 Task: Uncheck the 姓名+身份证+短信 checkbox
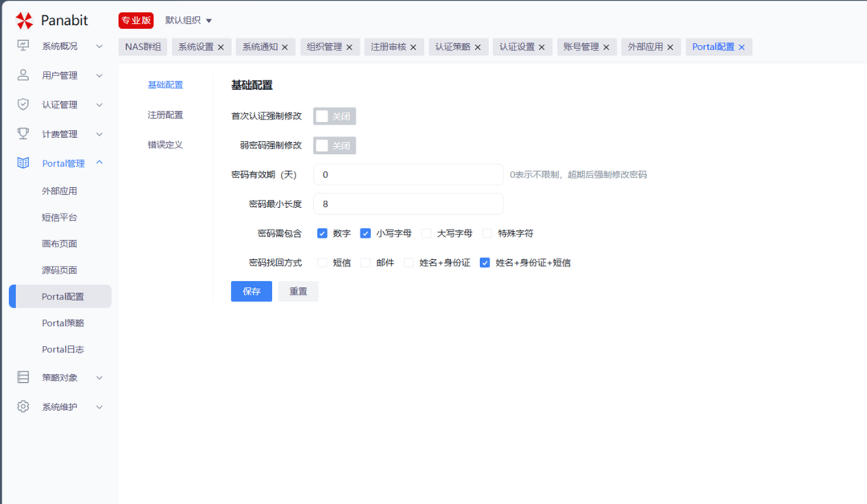[485, 262]
